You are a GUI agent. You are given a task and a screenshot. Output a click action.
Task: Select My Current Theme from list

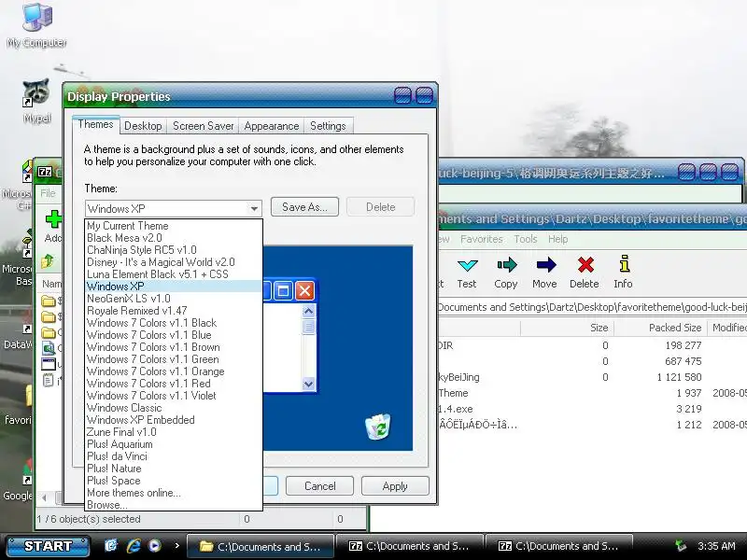(174, 226)
